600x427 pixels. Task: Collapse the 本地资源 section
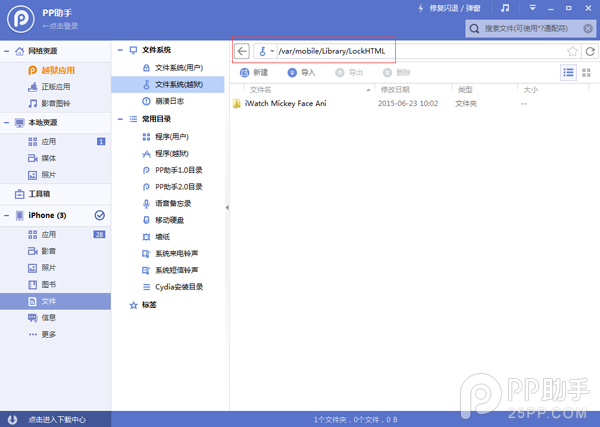pos(7,122)
